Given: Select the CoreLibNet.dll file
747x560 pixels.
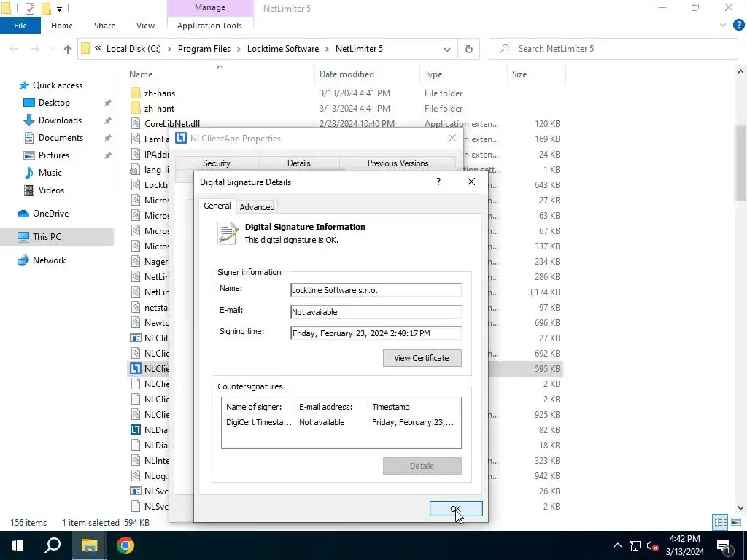Looking at the screenshot, I should coord(172,124).
